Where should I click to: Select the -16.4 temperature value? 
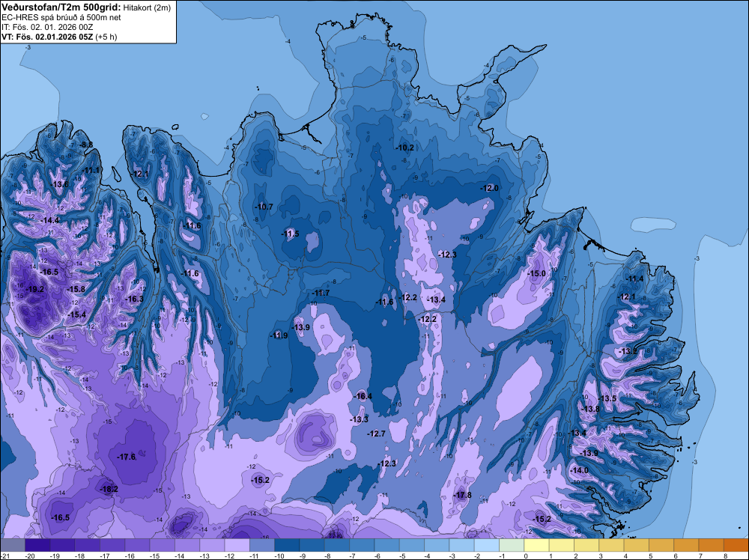pyautogui.click(x=363, y=396)
